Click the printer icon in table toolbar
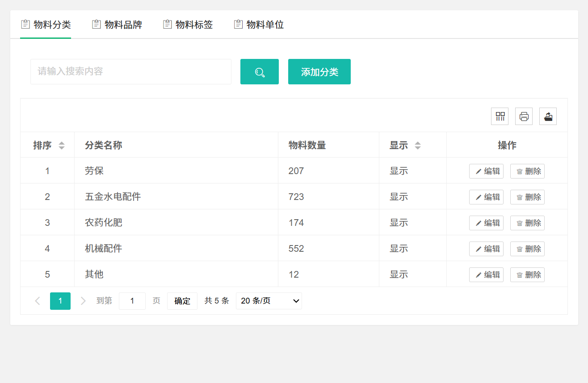The width and height of the screenshot is (588, 383). (x=524, y=117)
